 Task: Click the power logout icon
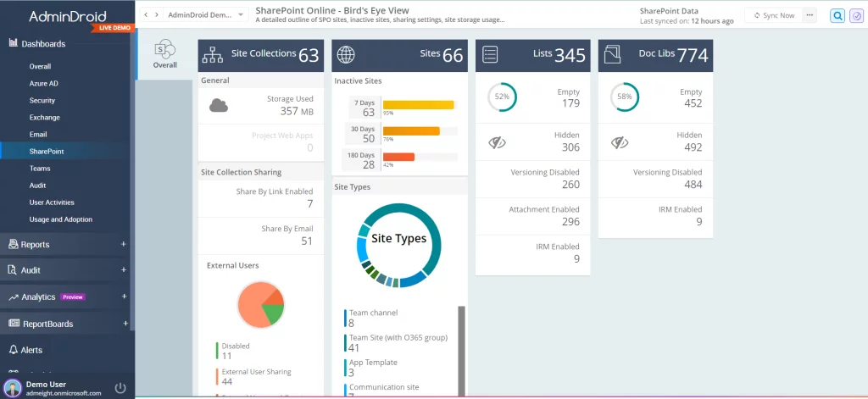(120, 388)
